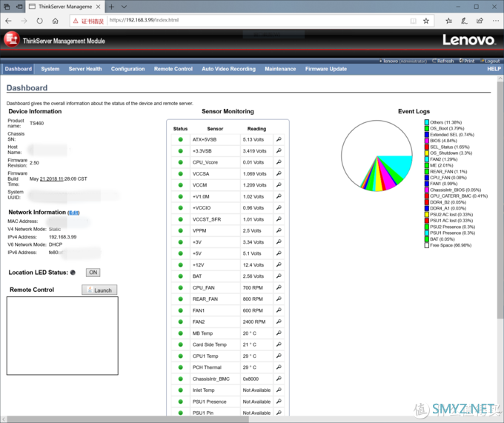
Task: Open the Server Health menu
Action: point(85,69)
